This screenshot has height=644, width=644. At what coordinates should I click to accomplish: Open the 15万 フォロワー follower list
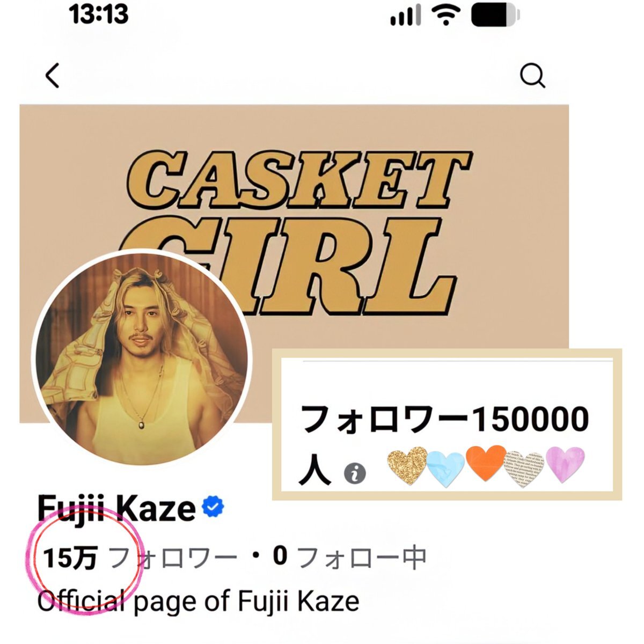pos(140,558)
